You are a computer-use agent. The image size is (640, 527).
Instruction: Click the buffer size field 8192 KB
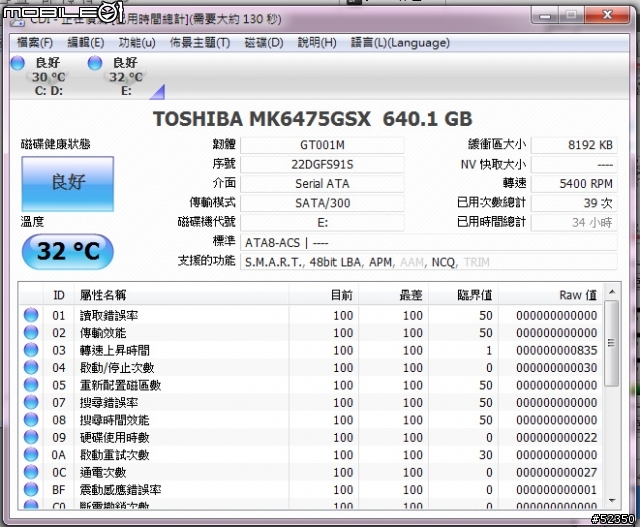[x=574, y=145]
